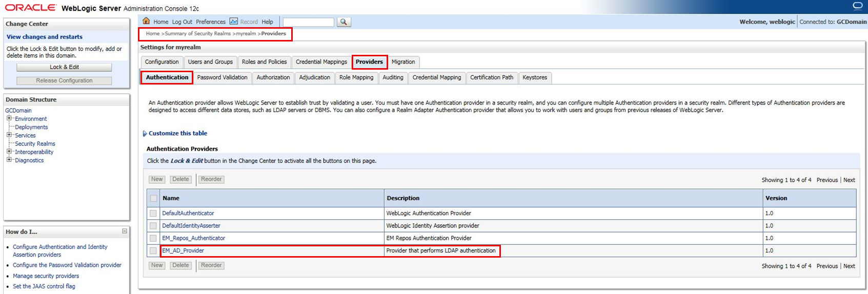868x294 pixels.
Task: Check the DefaultIdentityAsserter row checkbox
Action: click(153, 226)
